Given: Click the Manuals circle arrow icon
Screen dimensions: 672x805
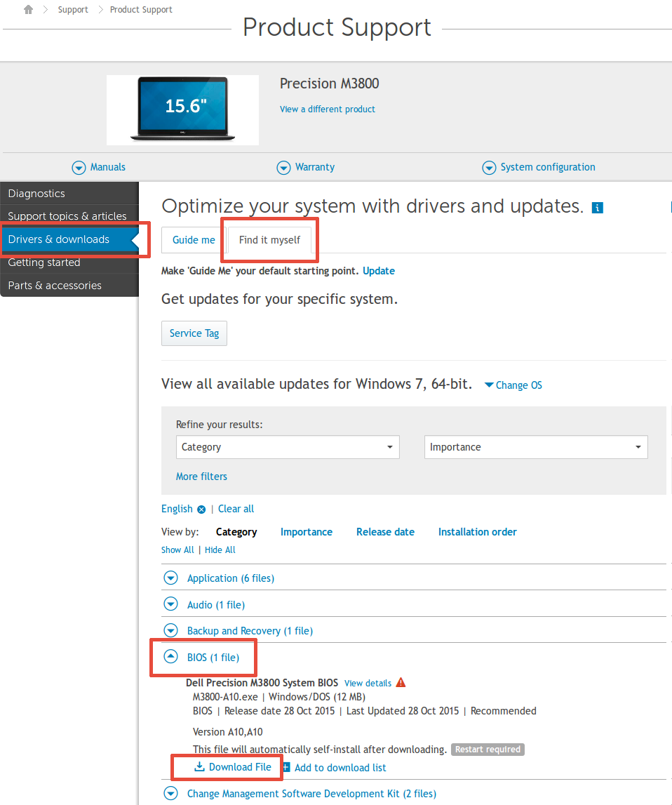Looking at the screenshot, I should click(x=79, y=167).
